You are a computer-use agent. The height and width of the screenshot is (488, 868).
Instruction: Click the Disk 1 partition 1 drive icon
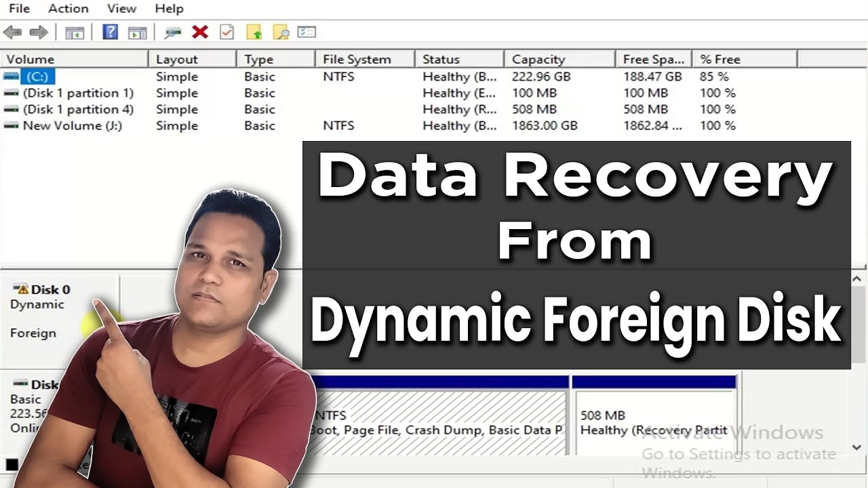pyautogui.click(x=11, y=93)
